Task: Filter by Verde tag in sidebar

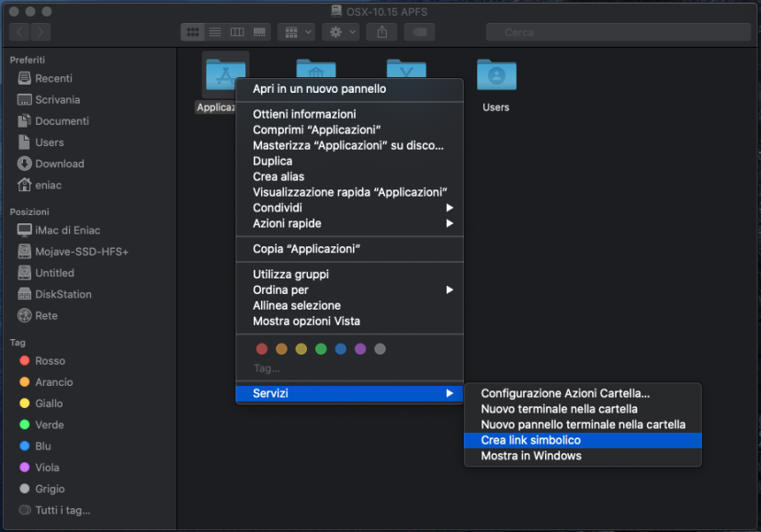Action: click(x=41, y=424)
